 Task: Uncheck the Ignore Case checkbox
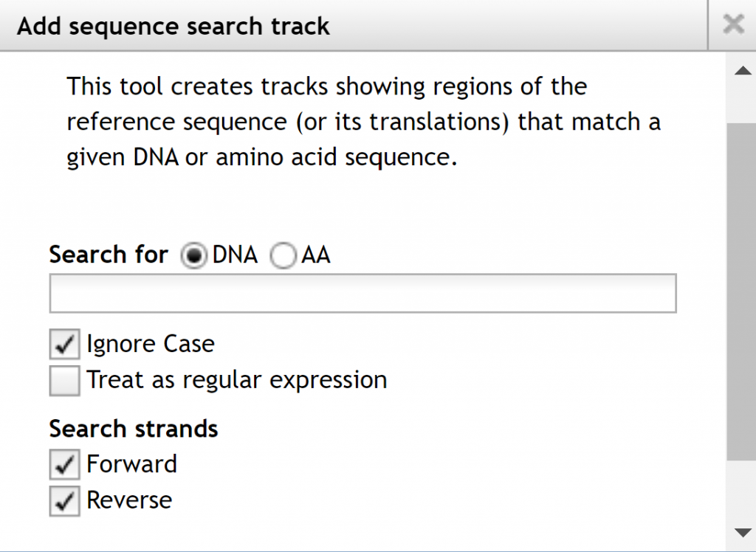click(x=65, y=344)
